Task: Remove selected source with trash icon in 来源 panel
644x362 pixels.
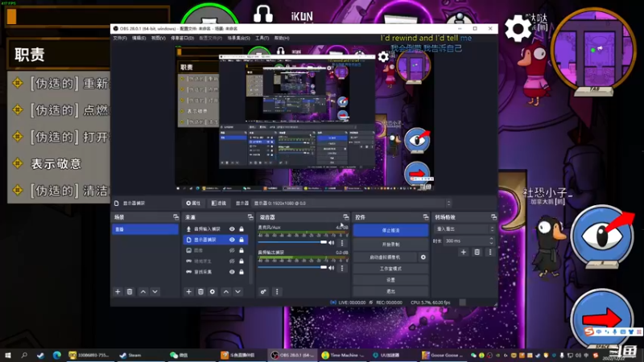Action: click(200, 291)
